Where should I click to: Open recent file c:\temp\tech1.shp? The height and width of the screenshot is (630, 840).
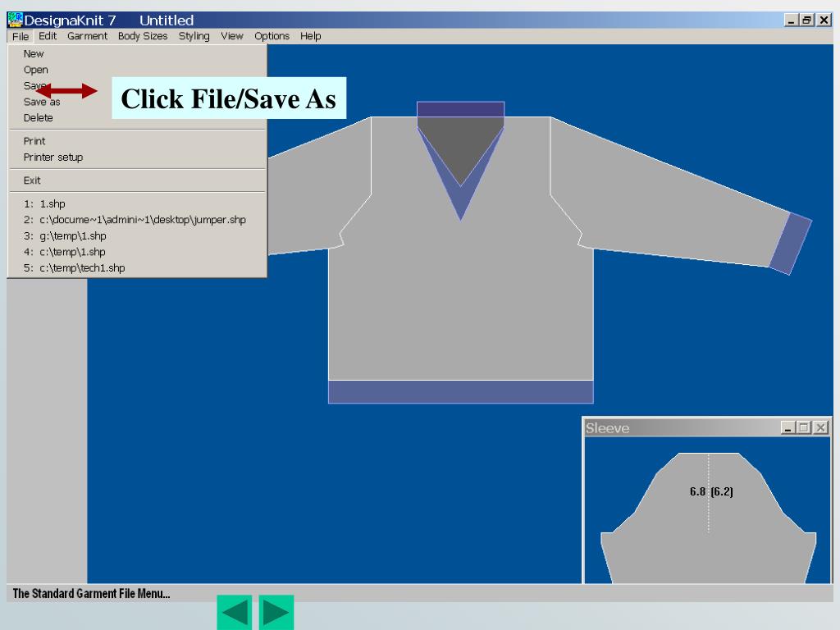click(137, 268)
